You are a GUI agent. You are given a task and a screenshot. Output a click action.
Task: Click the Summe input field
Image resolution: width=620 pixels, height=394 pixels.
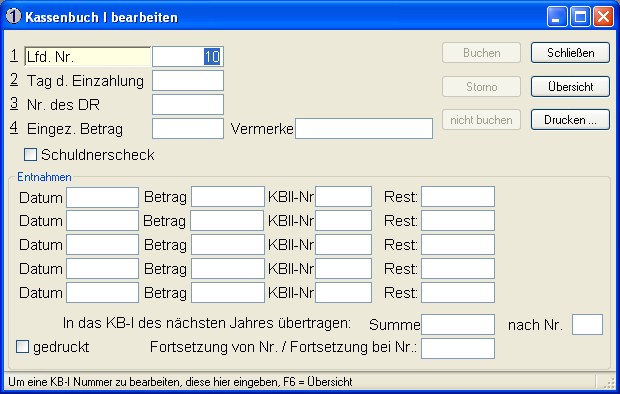(x=458, y=324)
